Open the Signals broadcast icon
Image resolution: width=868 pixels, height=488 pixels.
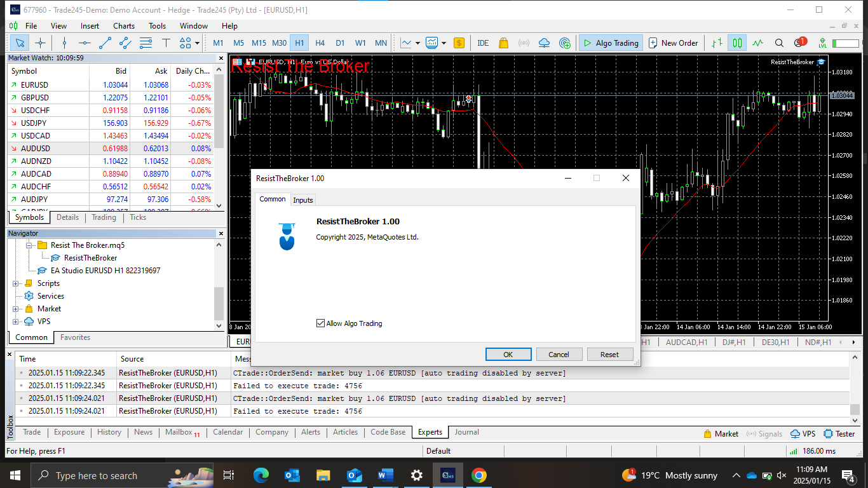tap(524, 43)
